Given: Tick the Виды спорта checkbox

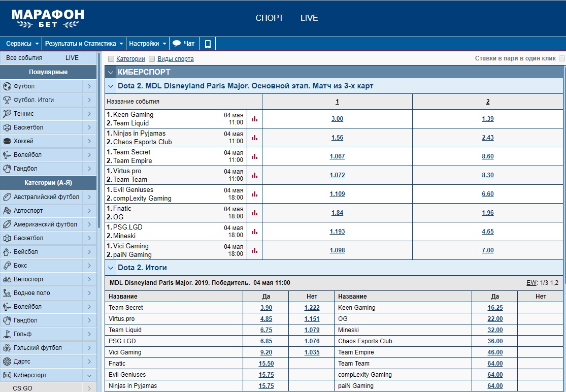Looking at the screenshot, I should click(x=152, y=59).
